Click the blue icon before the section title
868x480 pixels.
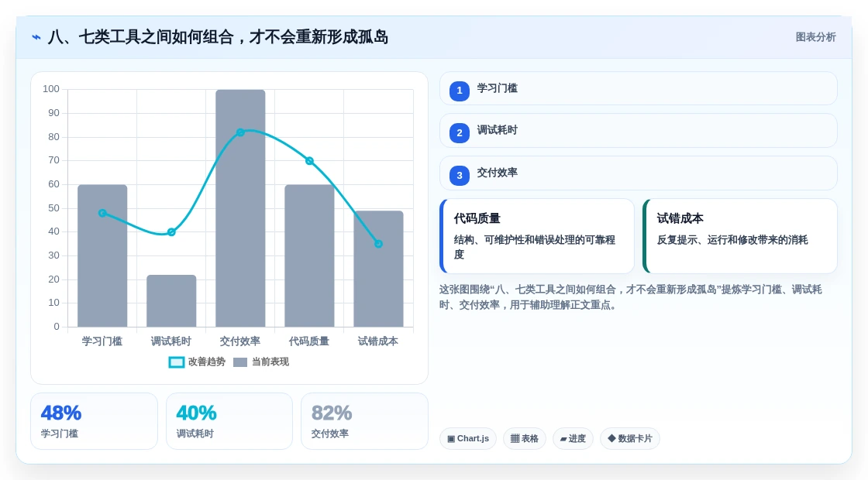pyautogui.click(x=36, y=37)
